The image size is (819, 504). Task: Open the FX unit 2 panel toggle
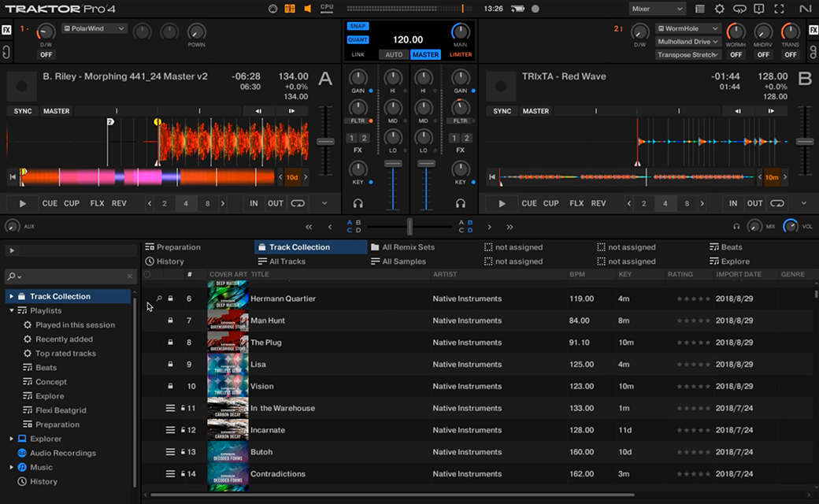(813, 30)
